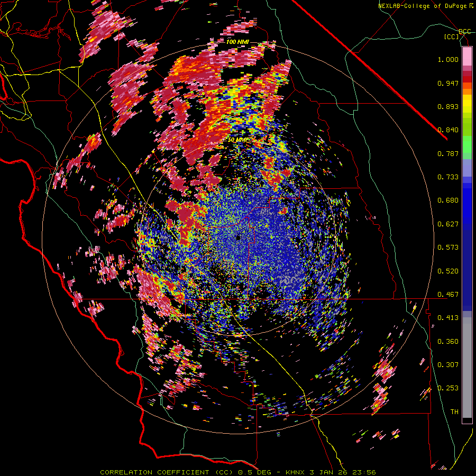Select the 0.253 scale value
476x476 pixels.
pyautogui.click(x=448, y=388)
